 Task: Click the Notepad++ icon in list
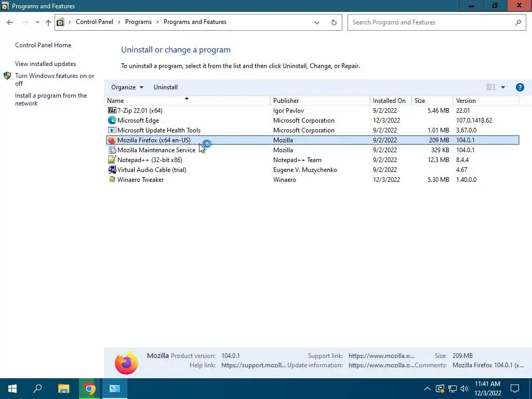pyautogui.click(x=112, y=159)
